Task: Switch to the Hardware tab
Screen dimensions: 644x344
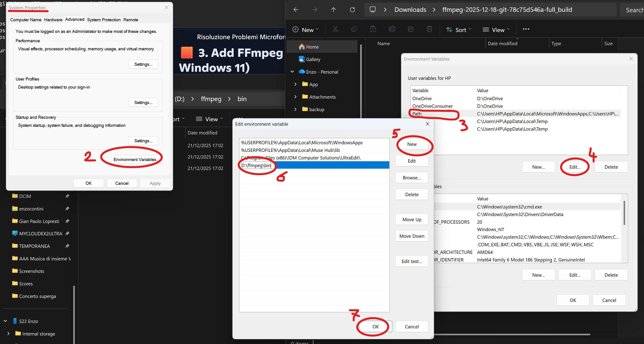Action: point(53,20)
